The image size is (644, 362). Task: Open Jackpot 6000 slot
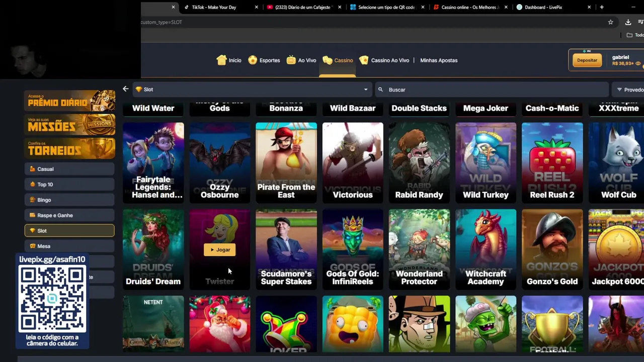[616, 249]
